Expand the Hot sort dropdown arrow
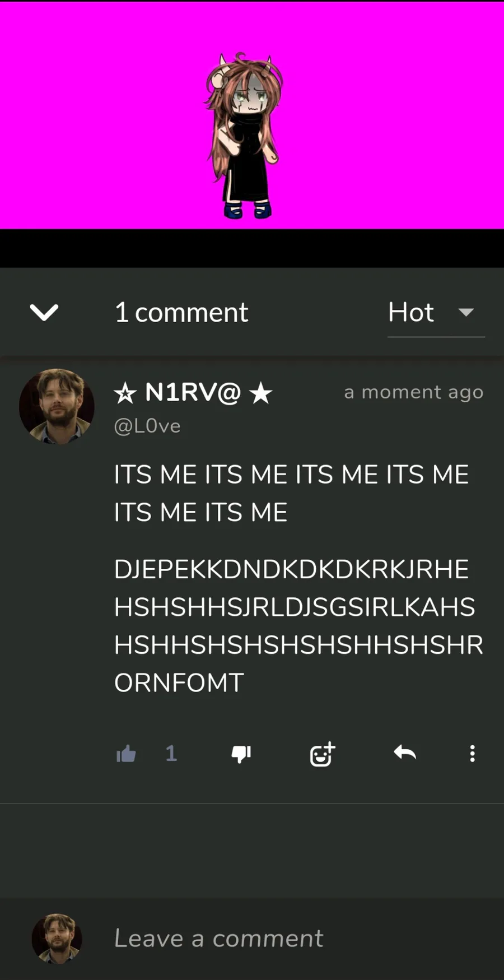 [466, 312]
